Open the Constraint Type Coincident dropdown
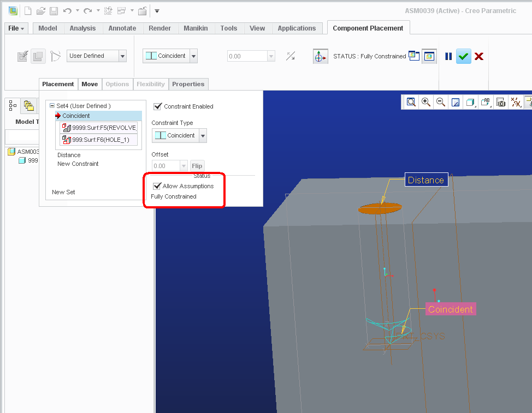 (x=203, y=135)
